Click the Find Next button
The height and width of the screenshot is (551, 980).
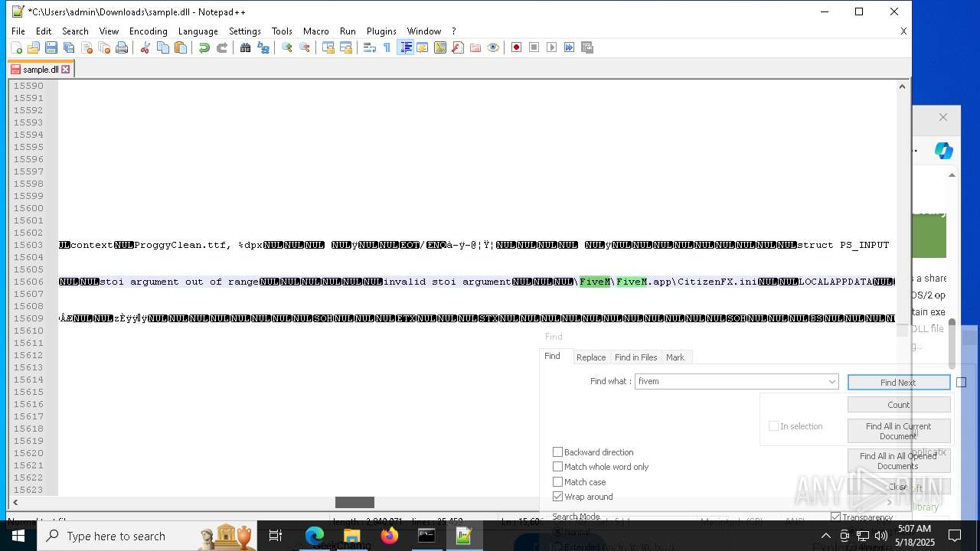[x=898, y=383]
